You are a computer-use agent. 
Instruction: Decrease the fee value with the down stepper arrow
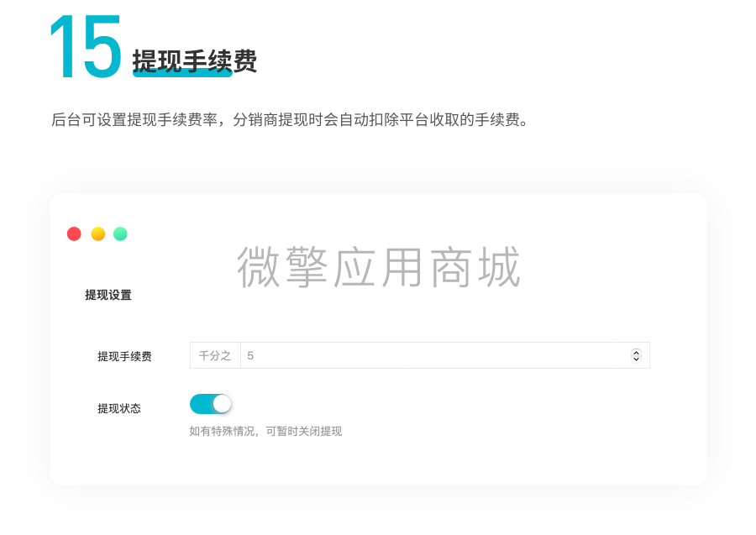[636, 359]
